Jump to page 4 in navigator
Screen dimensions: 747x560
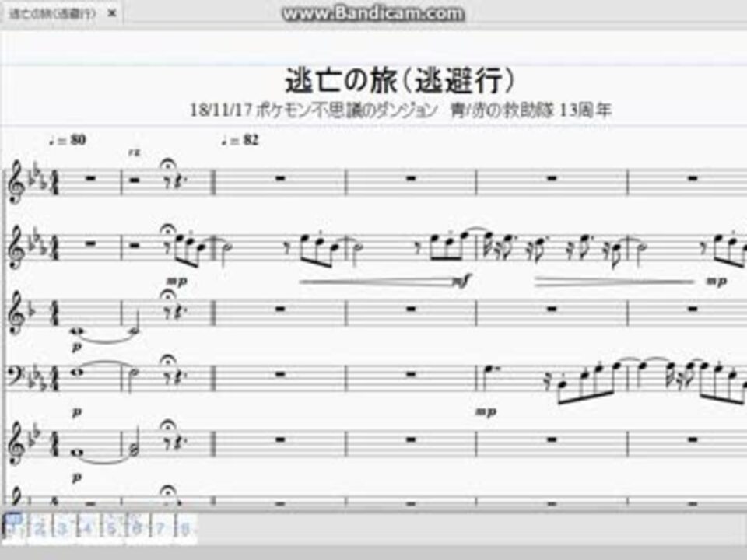tap(88, 529)
